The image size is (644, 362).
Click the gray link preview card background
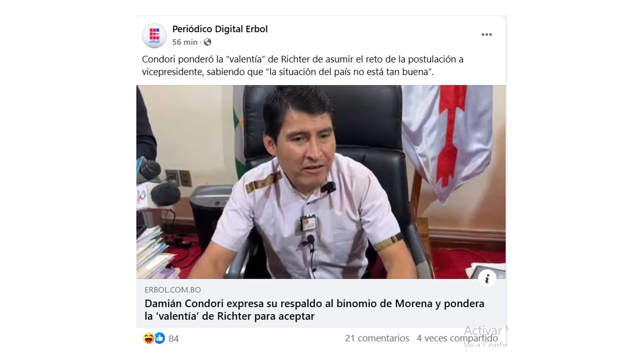pyautogui.click(x=321, y=303)
